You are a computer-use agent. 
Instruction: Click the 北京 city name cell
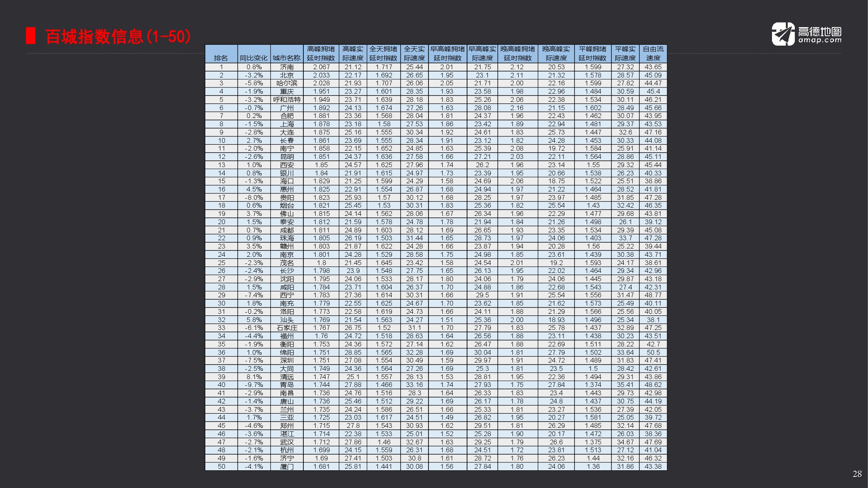click(x=287, y=76)
